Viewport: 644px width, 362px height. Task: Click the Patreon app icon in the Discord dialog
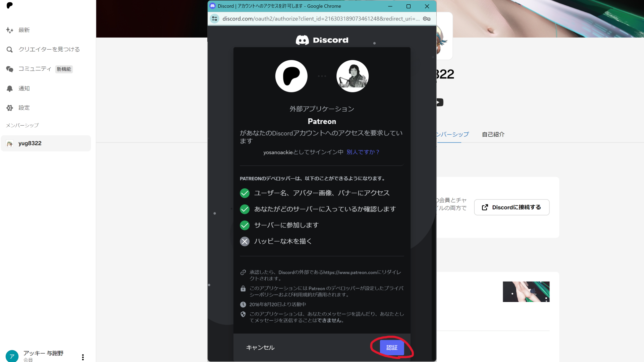291,76
